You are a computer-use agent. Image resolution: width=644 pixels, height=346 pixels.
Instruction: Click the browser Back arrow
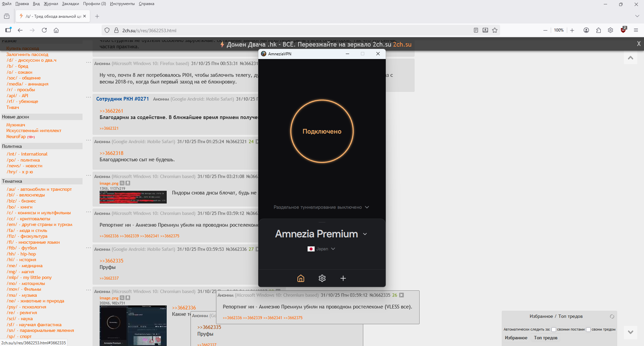(x=20, y=30)
